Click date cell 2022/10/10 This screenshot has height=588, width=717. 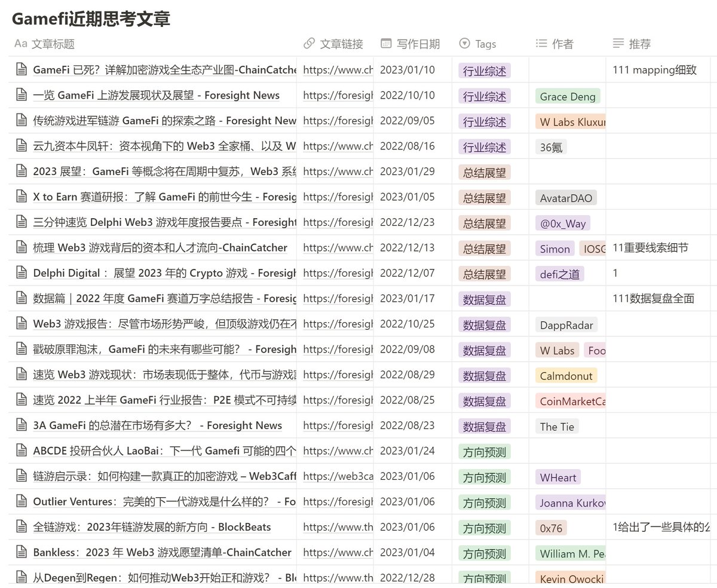pos(407,95)
